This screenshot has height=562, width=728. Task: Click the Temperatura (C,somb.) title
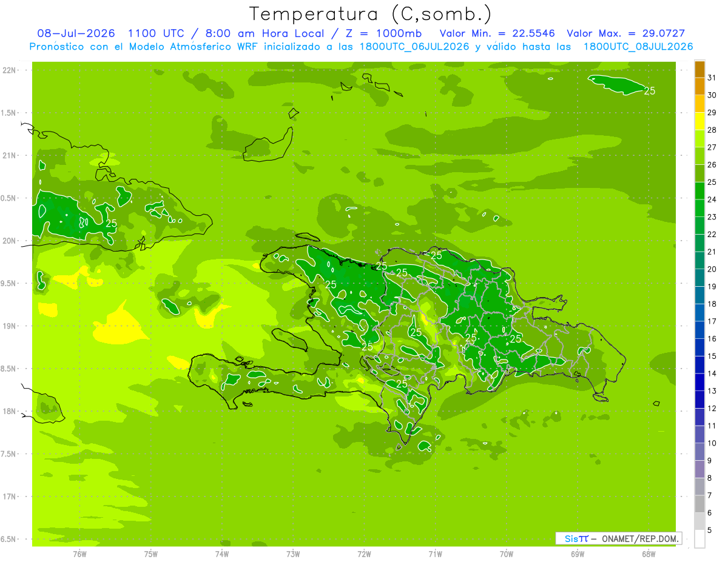(370, 14)
